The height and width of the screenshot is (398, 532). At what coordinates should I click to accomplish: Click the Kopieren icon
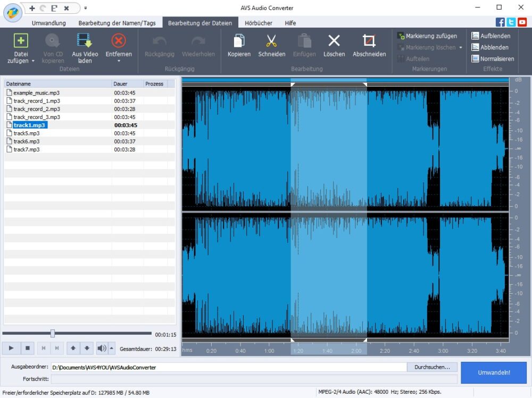(x=239, y=41)
